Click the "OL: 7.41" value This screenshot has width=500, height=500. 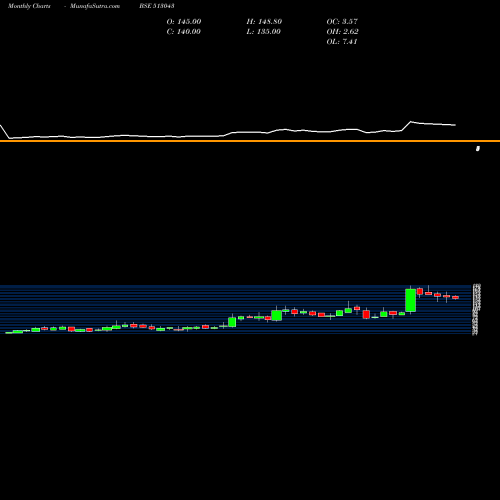coord(342,42)
